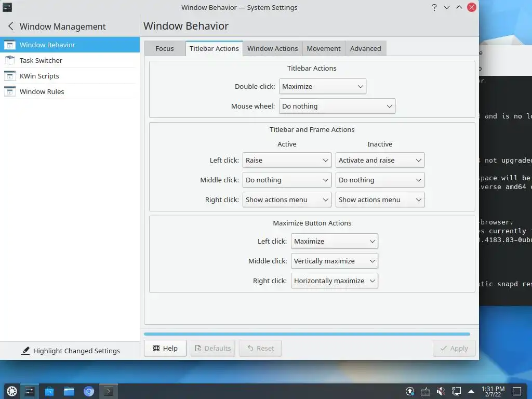Open Inactive Right click Show actions menu dropdown
The image size is (532, 399).
tap(380, 200)
